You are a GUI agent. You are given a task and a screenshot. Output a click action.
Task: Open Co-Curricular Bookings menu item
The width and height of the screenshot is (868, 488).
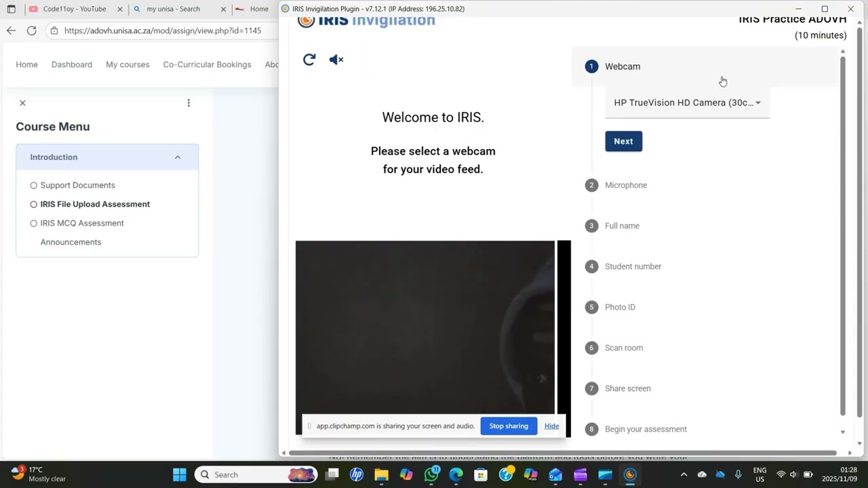tap(207, 64)
